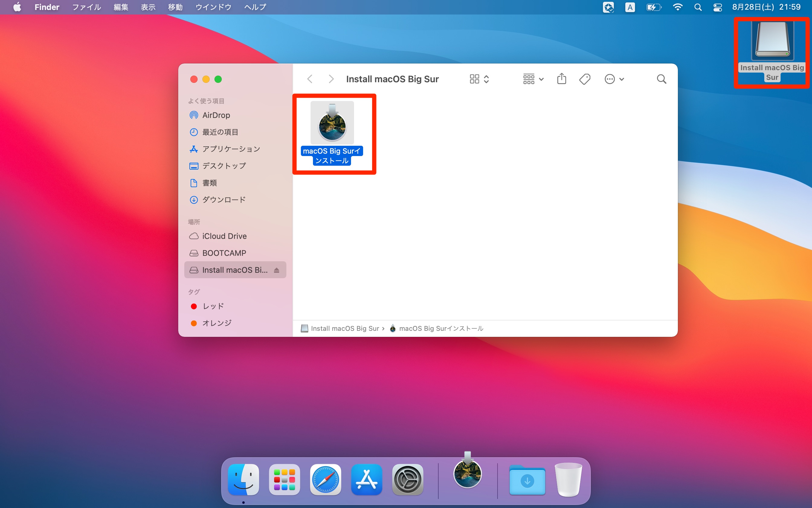Open the Finder application menu

click(x=47, y=7)
